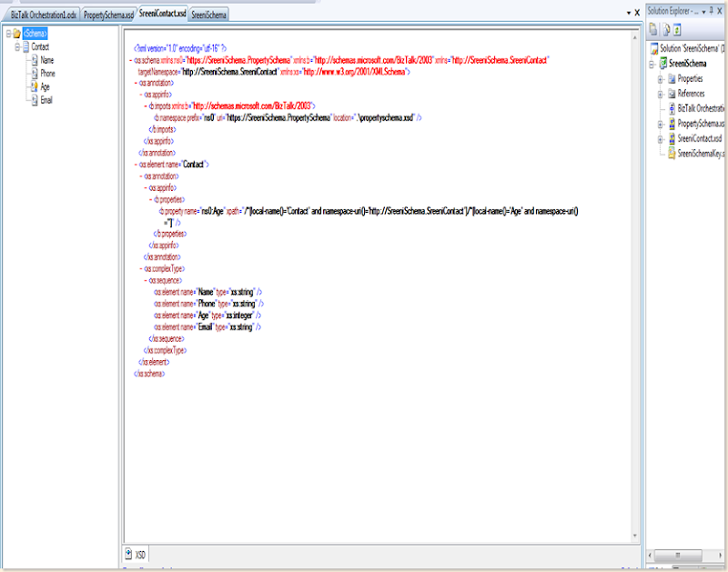Screen dimensions: 728x572
Task: Select Properties folder in Solution Explorer
Action: point(690,79)
